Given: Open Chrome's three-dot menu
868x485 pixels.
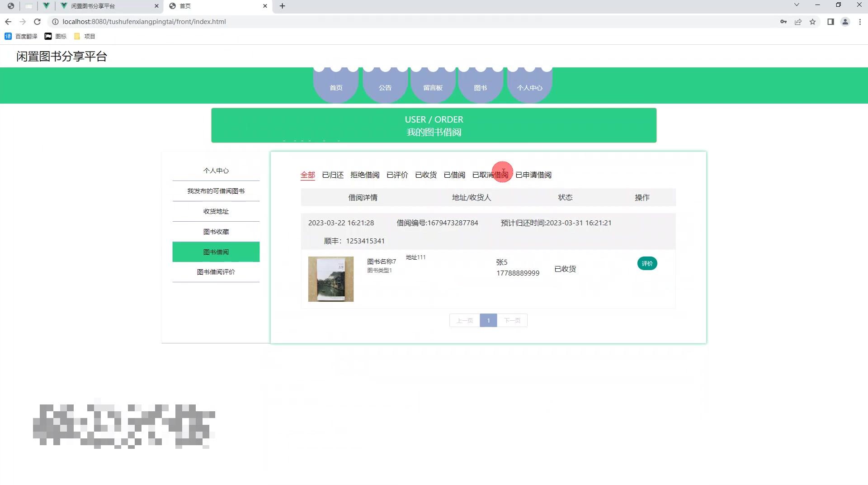Looking at the screenshot, I should click(x=860, y=21).
